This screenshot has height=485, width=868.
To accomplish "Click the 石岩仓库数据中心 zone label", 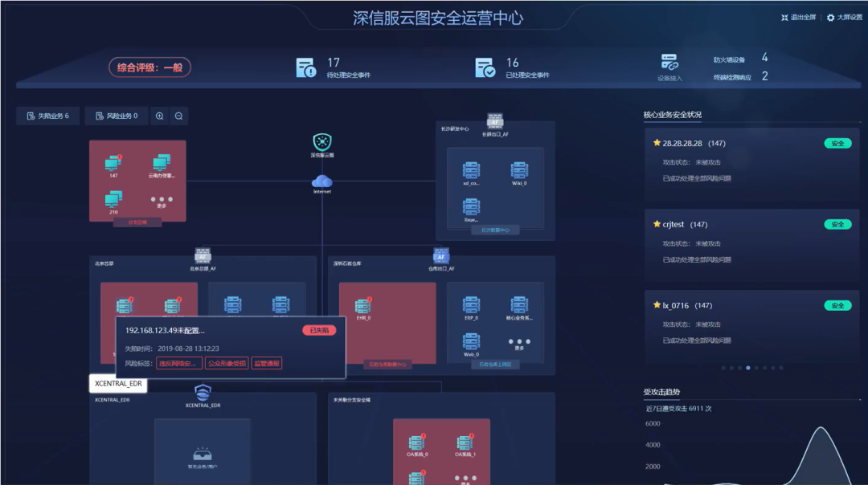I will (387, 365).
